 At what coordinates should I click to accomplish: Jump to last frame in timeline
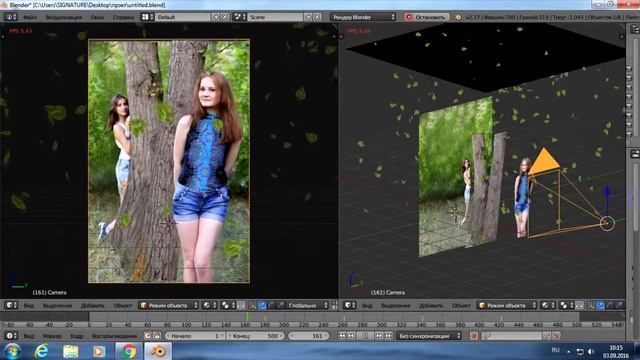click(x=388, y=336)
